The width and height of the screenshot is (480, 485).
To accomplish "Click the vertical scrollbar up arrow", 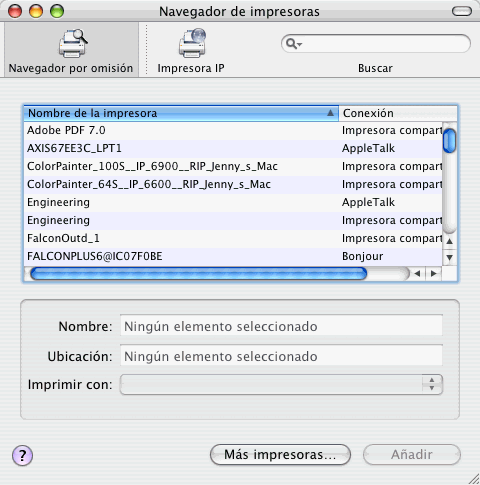I will click(450, 241).
